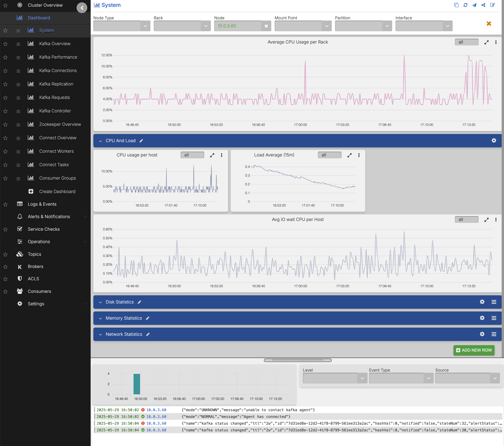Click the horizontal panel resize handle
The image size is (504, 446).
(x=298, y=360)
